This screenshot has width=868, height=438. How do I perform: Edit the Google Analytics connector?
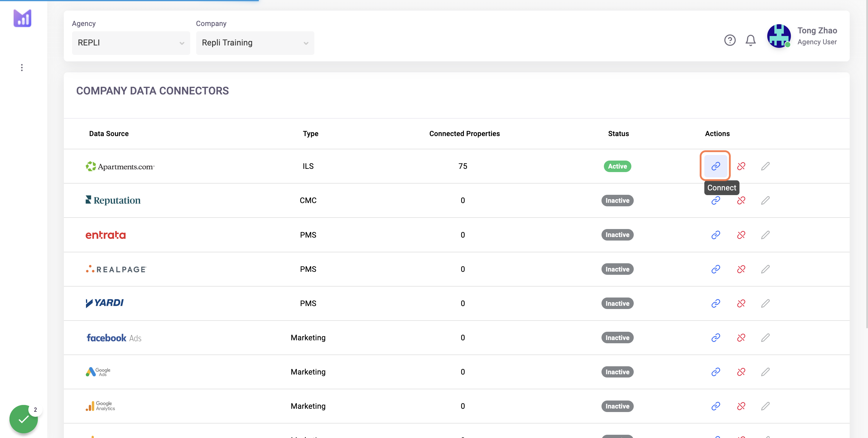[x=765, y=406]
